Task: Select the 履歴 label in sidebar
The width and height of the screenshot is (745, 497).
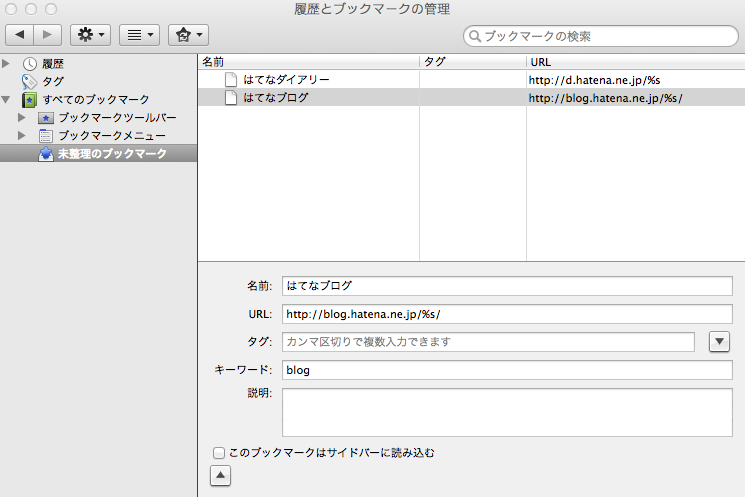Action: (x=53, y=64)
